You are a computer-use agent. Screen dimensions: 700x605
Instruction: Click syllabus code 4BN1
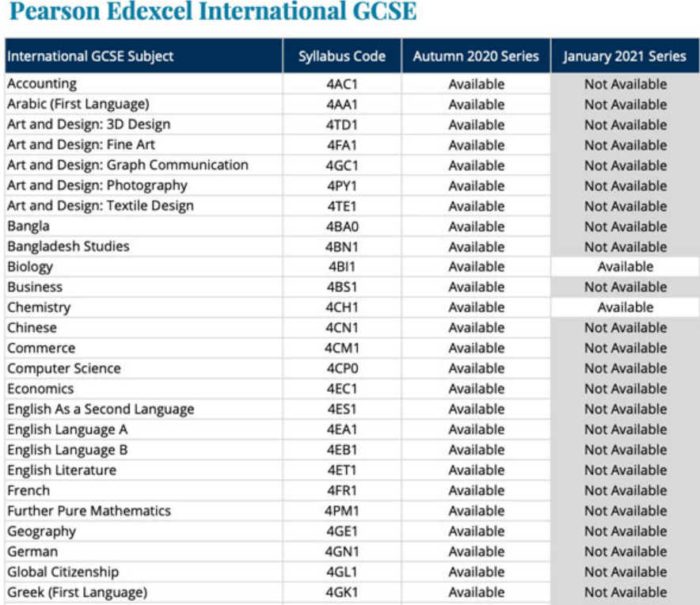click(x=342, y=247)
